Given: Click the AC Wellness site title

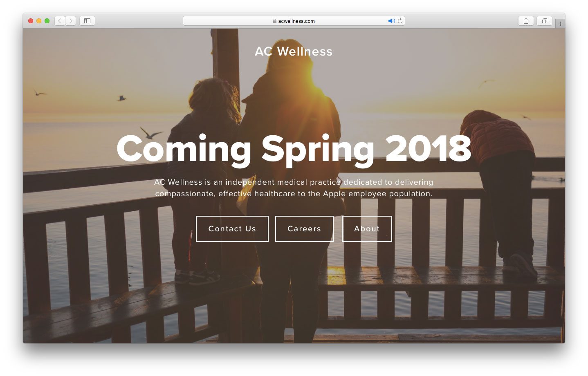Looking at the screenshot, I should click(294, 51).
